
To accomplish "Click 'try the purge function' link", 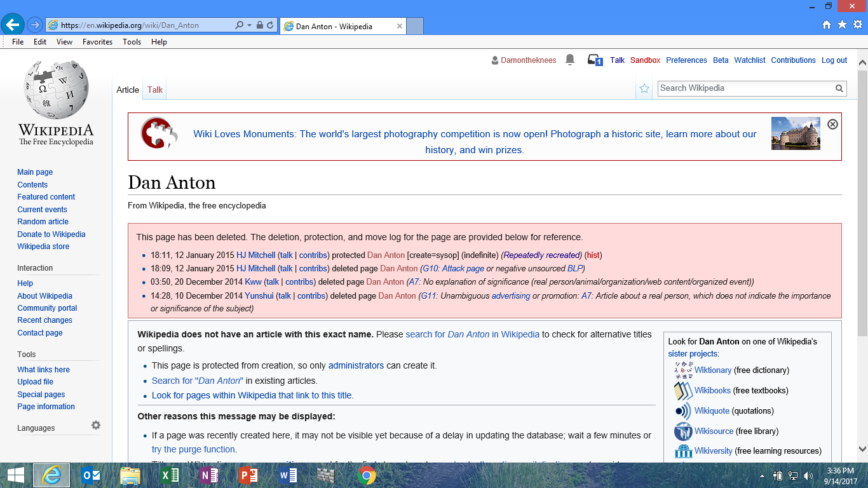I will 194,449.
